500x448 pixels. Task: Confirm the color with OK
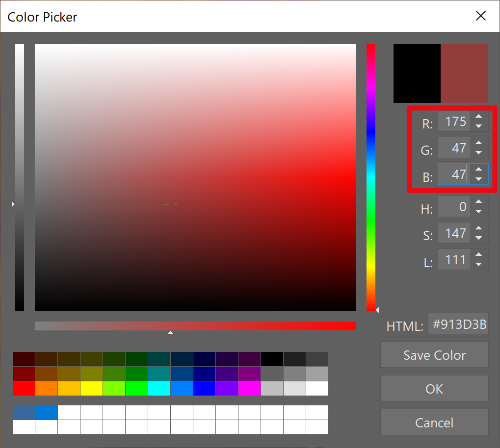click(434, 388)
